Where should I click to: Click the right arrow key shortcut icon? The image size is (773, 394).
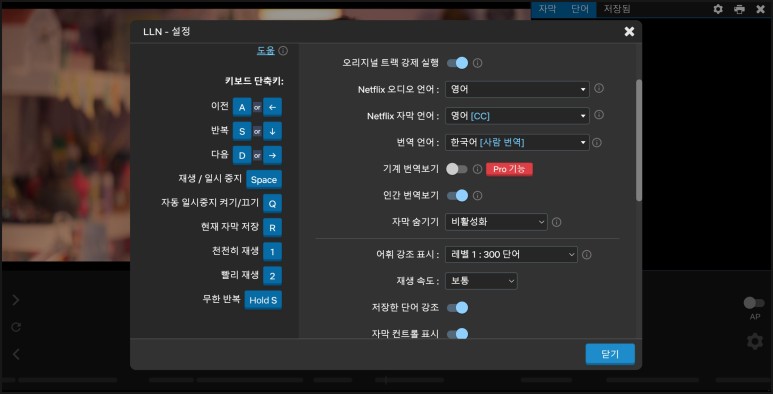[273, 155]
